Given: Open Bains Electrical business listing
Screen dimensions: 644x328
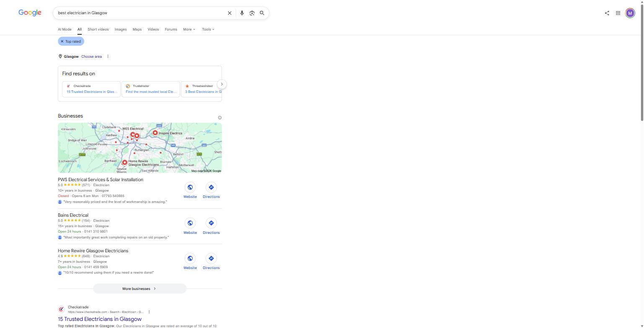Looking at the screenshot, I should coord(73,215).
